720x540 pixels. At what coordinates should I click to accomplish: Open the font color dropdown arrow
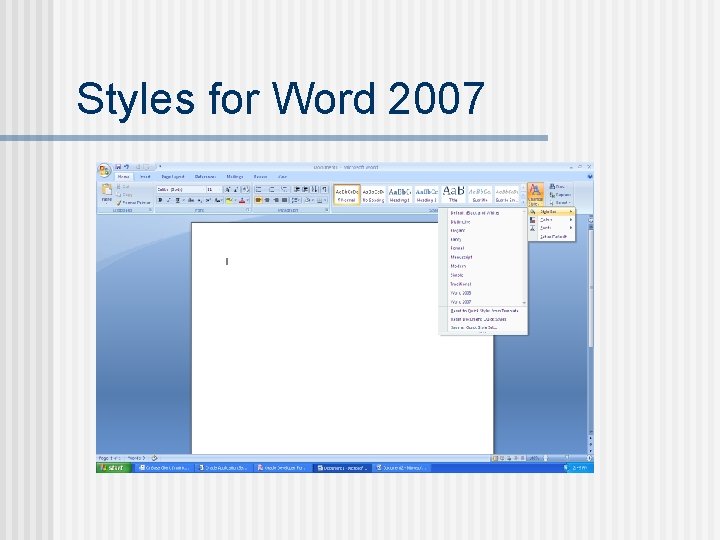click(x=248, y=200)
